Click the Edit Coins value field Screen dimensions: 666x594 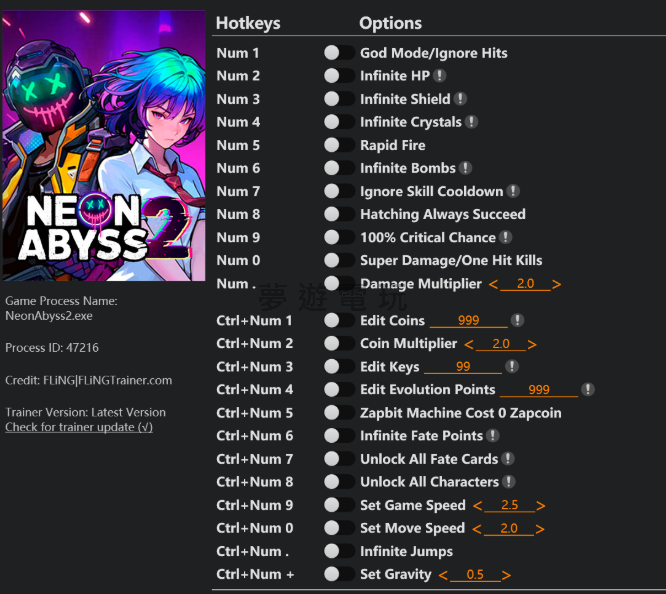[468, 321]
